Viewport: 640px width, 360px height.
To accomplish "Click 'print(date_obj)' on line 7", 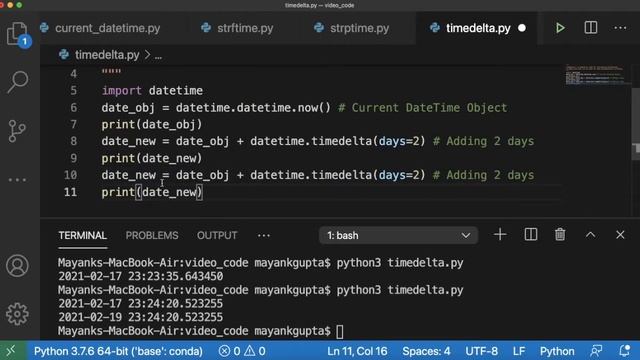I will [152, 124].
